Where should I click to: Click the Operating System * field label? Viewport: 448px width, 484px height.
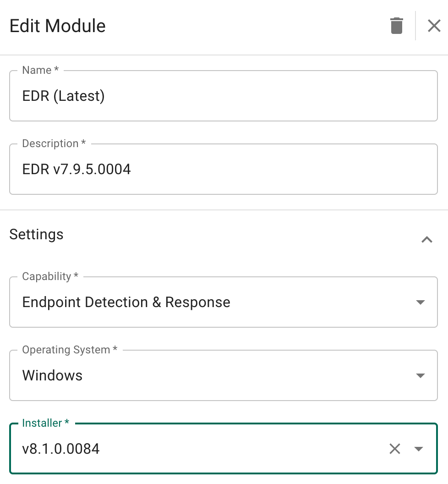click(x=70, y=350)
